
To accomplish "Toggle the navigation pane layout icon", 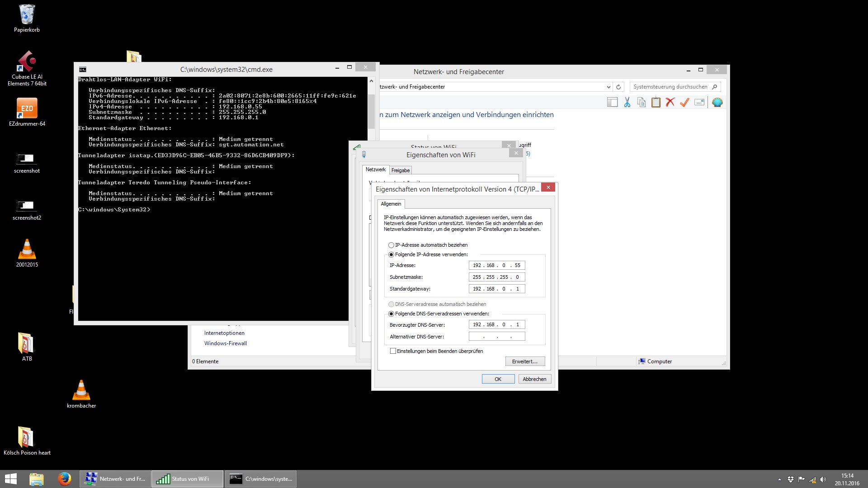I will point(612,103).
